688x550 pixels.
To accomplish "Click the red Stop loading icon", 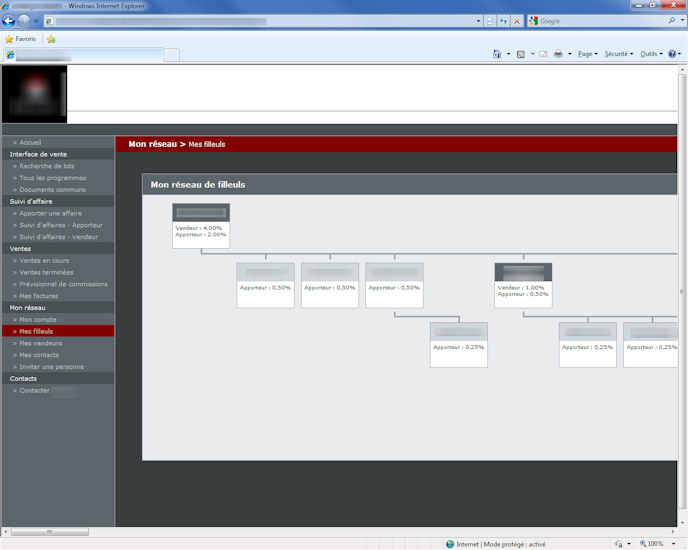I will (517, 21).
